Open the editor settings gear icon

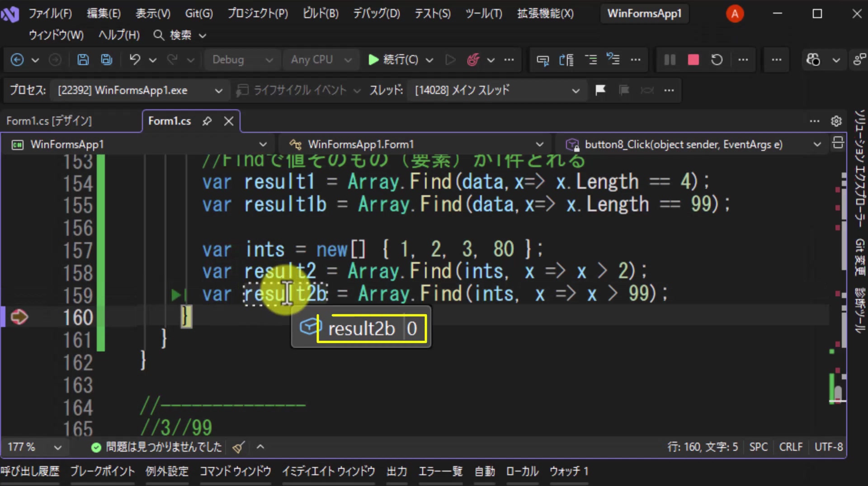[x=836, y=121]
